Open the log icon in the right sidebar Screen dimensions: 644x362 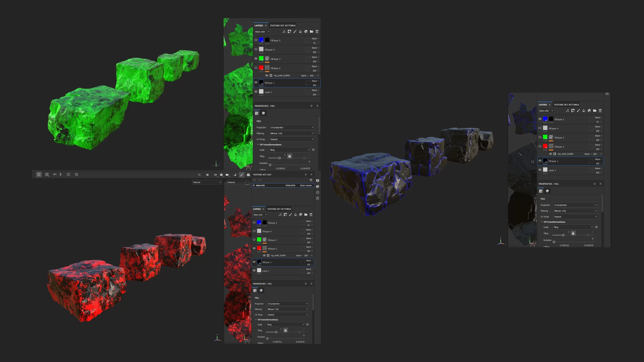pyautogui.click(x=318, y=198)
